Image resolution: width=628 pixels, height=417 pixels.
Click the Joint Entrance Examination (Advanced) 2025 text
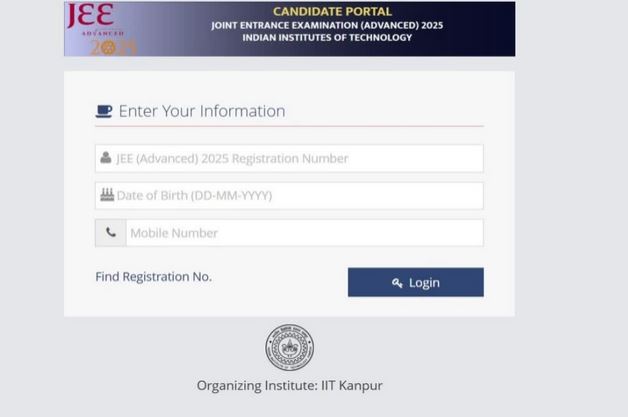click(x=327, y=25)
